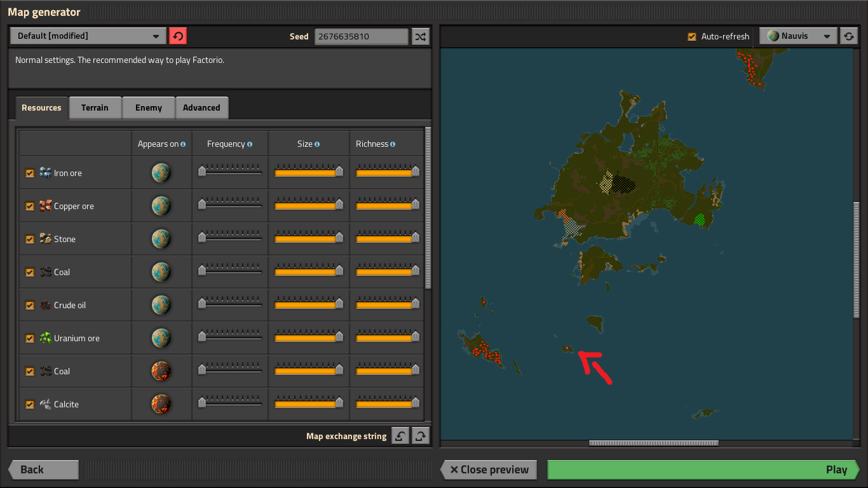Click the Crude oil resource icon
This screenshot has width=868, height=488.
[45, 305]
